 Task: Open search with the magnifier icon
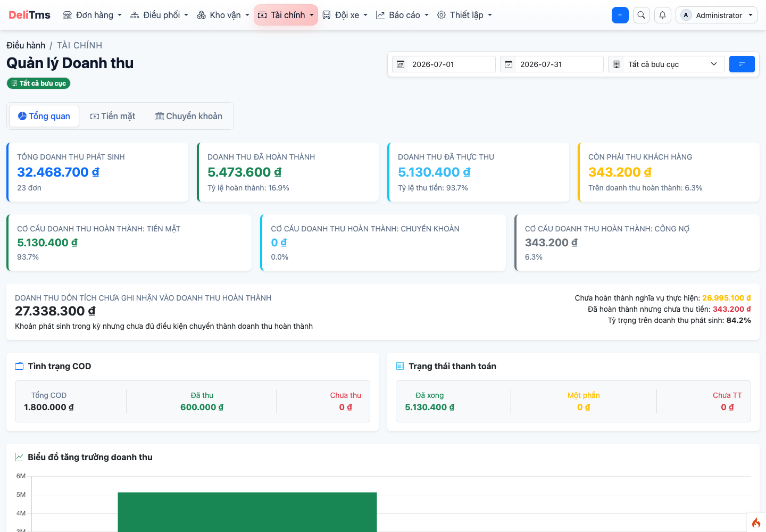click(x=642, y=15)
